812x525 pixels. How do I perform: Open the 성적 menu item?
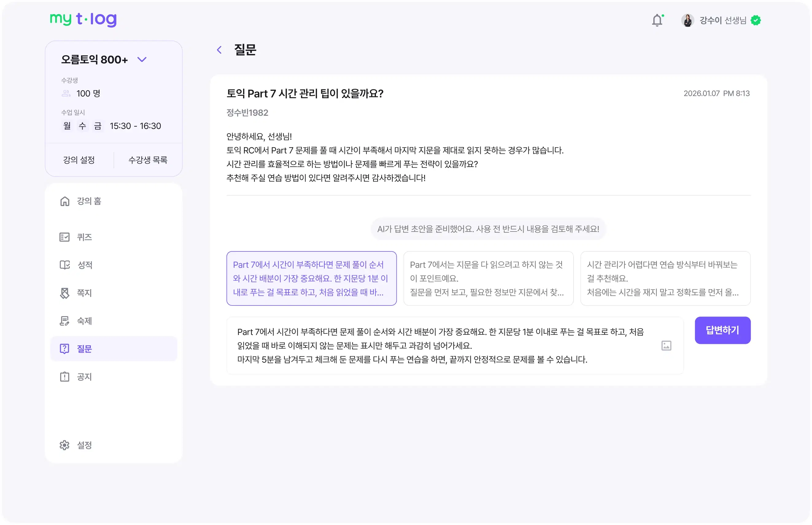click(114, 265)
